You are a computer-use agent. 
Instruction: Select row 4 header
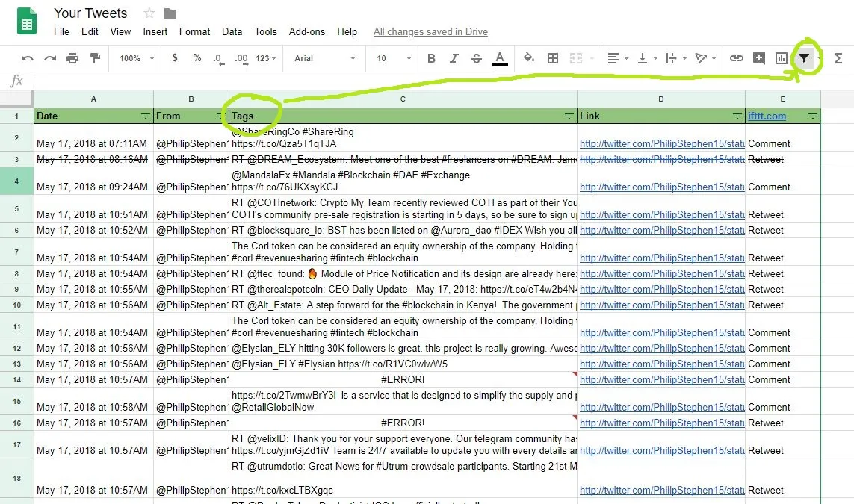tap(16, 181)
